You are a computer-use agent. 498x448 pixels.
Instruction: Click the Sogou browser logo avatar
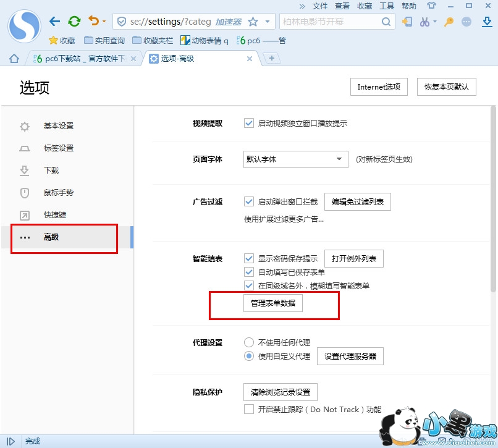pos(25,26)
